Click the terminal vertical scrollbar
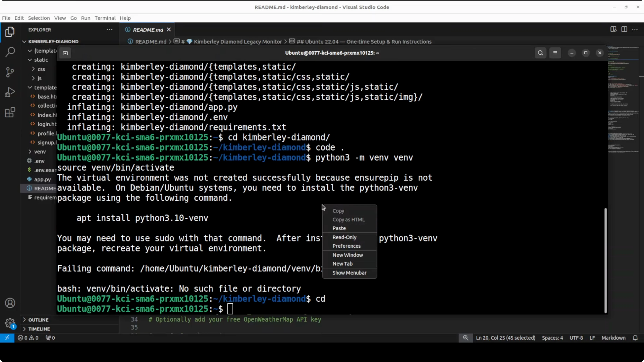The width and height of the screenshot is (644, 362). tap(605, 260)
